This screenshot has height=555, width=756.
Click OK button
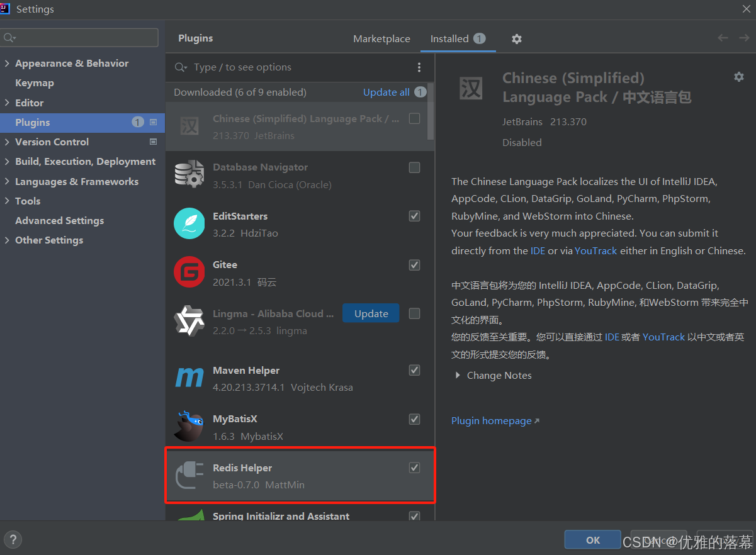pyautogui.click(x=593, y=540)
